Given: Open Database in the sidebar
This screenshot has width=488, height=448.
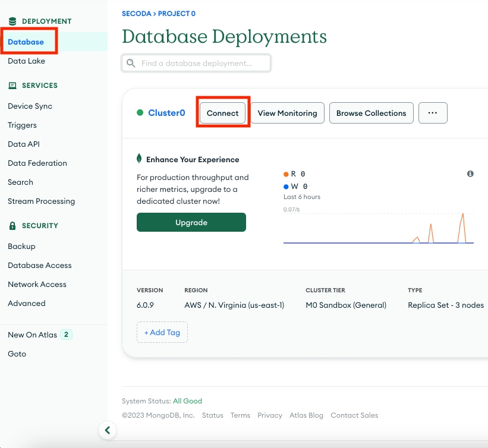Looking at the screenshot, I should click(x=26, y=42).
